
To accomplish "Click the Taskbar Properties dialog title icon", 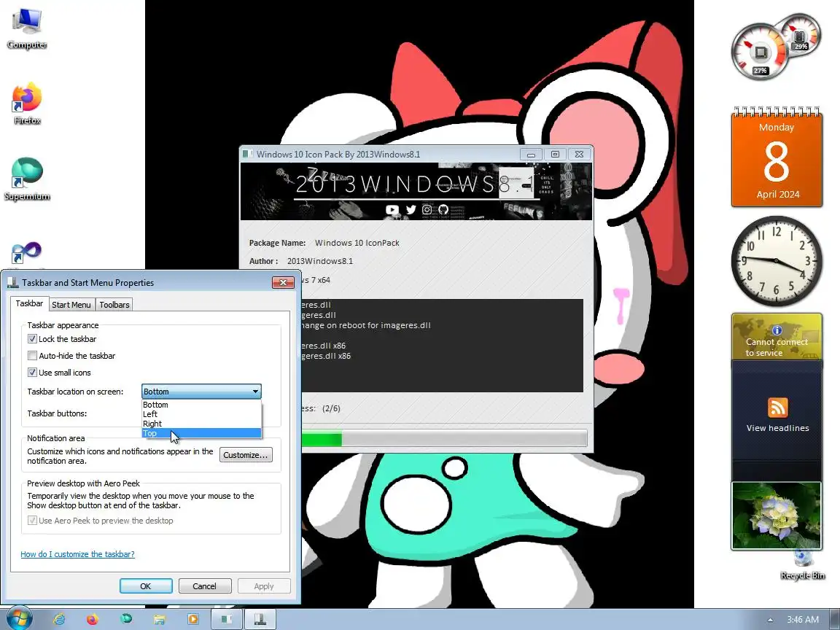I will pyautogui.click(x=13, y=282).
